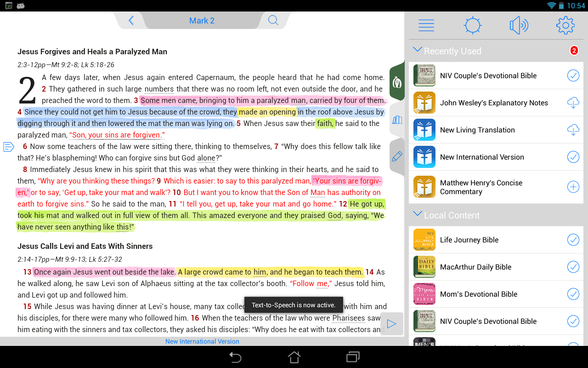Image resolution: width=588 pixels, height=368 pixels.
Task: Toggle checkmark for Mom's Devotional Bible
Action: pos(573,294)
